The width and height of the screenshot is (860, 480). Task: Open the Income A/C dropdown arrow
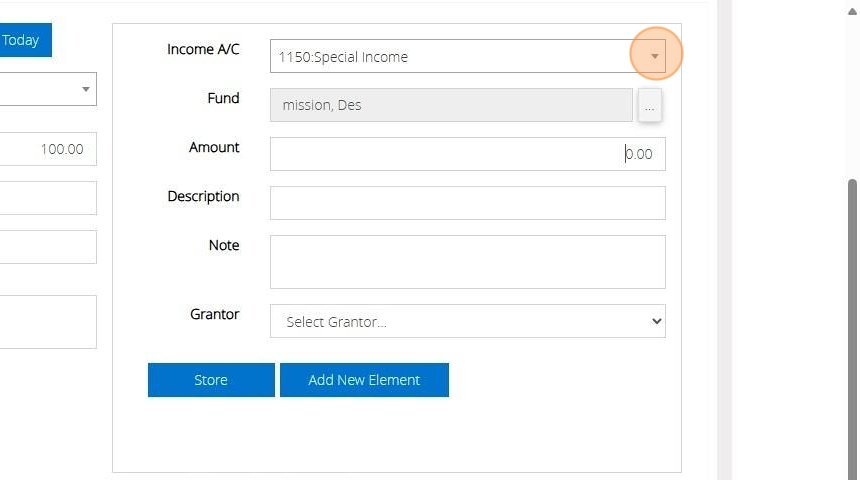(654, 56)
